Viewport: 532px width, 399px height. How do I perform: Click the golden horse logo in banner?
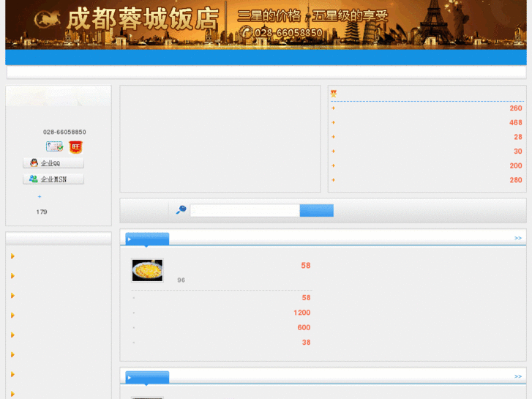48,19
